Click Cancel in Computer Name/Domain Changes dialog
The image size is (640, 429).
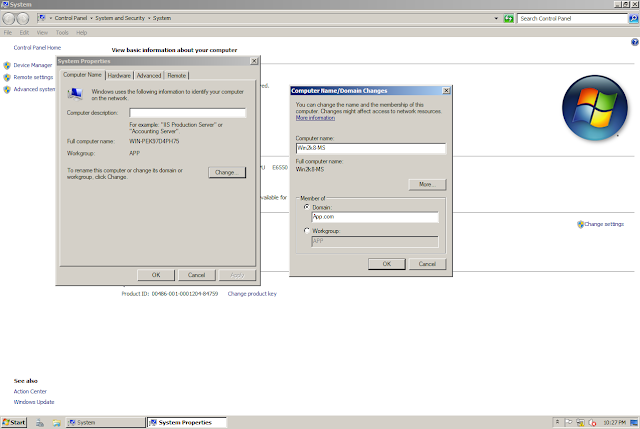point(427,264)
